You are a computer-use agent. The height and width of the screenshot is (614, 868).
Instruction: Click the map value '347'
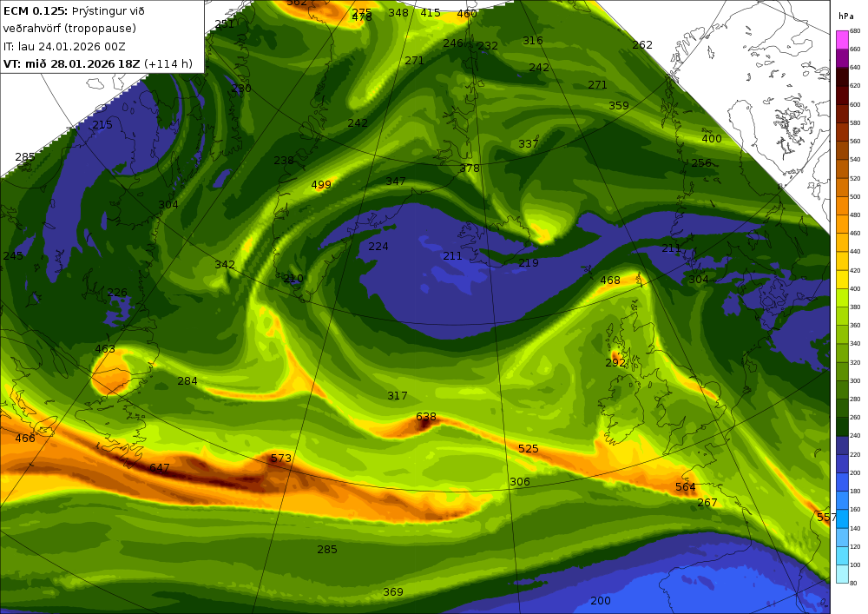396,181
